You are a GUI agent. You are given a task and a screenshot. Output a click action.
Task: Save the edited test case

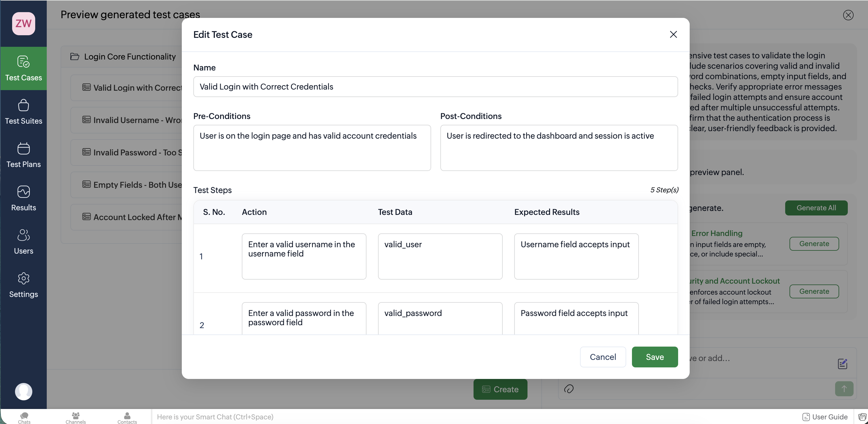(654, 357)
